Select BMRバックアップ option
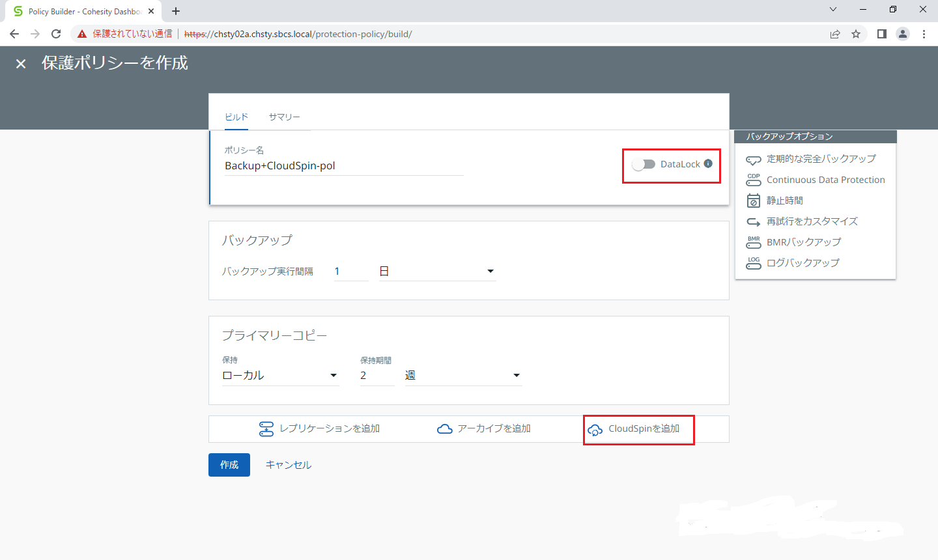 (x=794, y=242)
